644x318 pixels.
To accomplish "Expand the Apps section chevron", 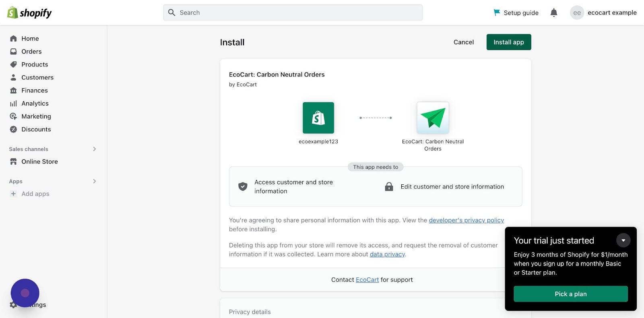I will pyautogui.click(x=95, y=181).
